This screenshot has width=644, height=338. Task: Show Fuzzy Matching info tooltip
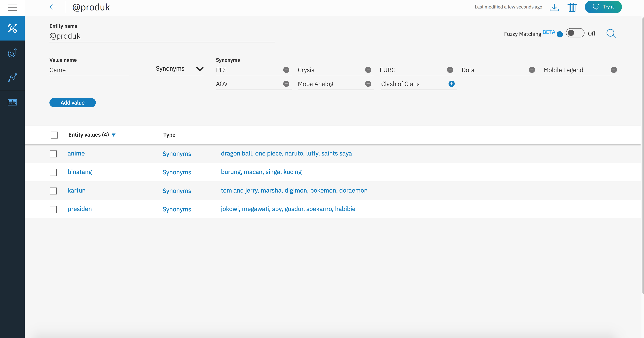pyautogui.click(x=560, y=35)
